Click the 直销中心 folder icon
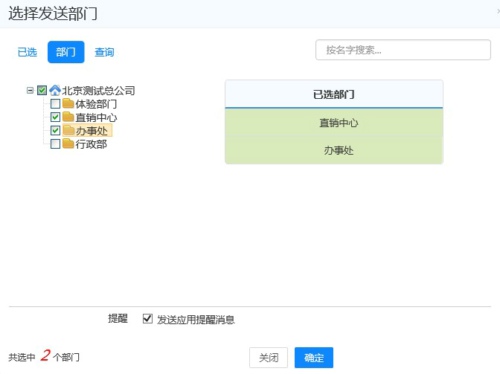500x374 pixels. click(x=68, y=117)
